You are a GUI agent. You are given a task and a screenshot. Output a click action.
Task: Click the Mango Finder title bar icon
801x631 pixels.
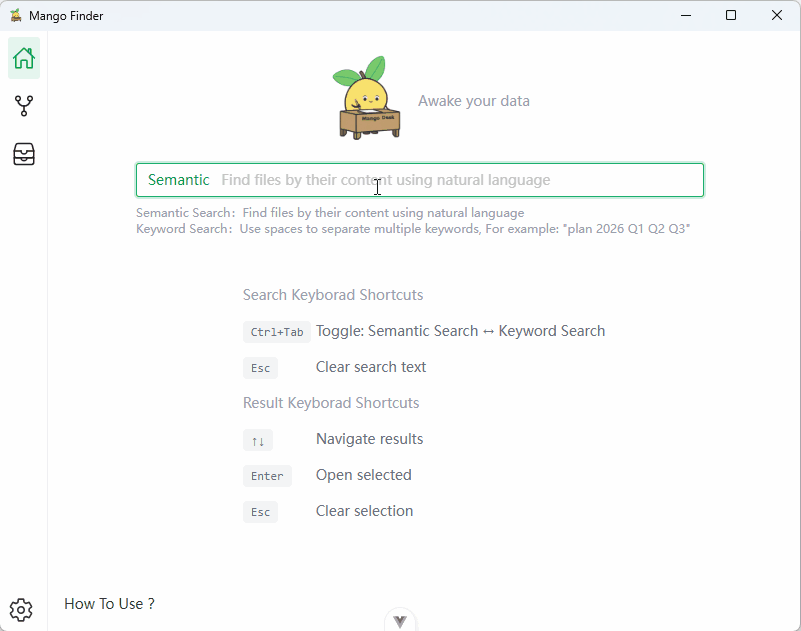point(14,15)
